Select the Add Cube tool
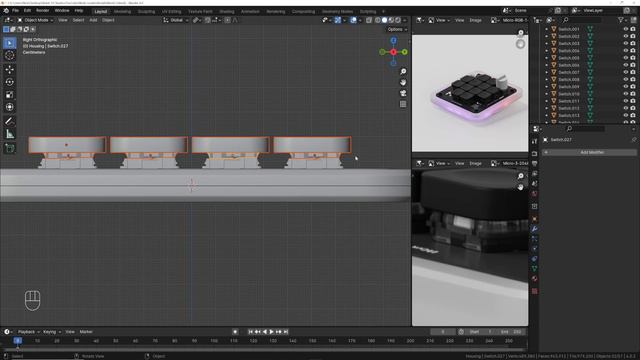Image resolution: width=640 pixels, height=360 pixels. [10, 148]
